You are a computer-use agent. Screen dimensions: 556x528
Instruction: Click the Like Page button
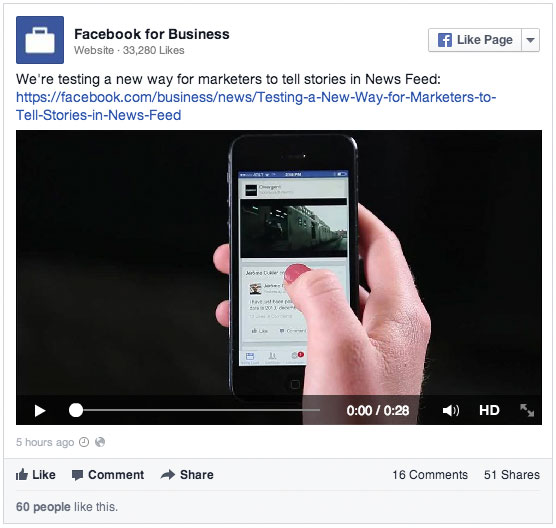coord(475,40)
